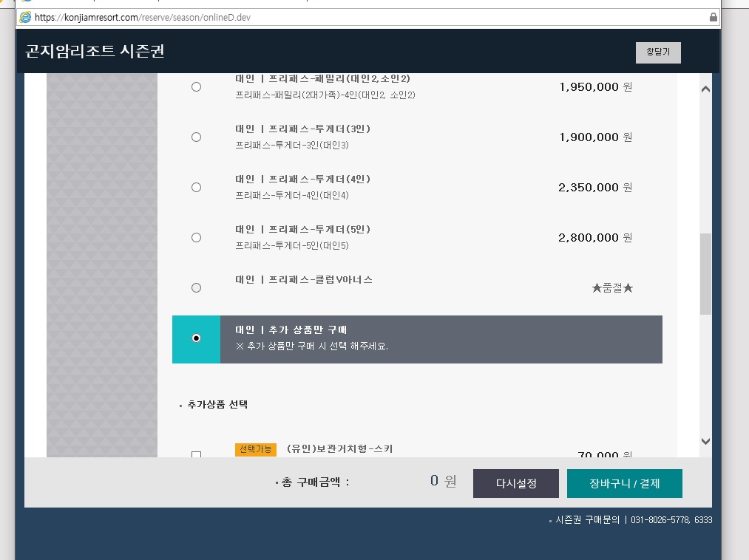Click the 2,800,000 원 price text
This screenshot has width=749, height=560.
click(x=595, y=237)
